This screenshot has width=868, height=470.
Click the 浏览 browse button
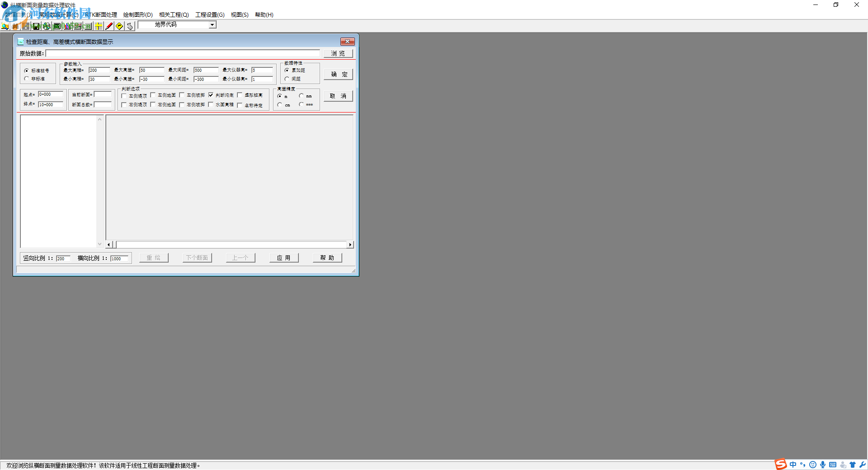338,53
